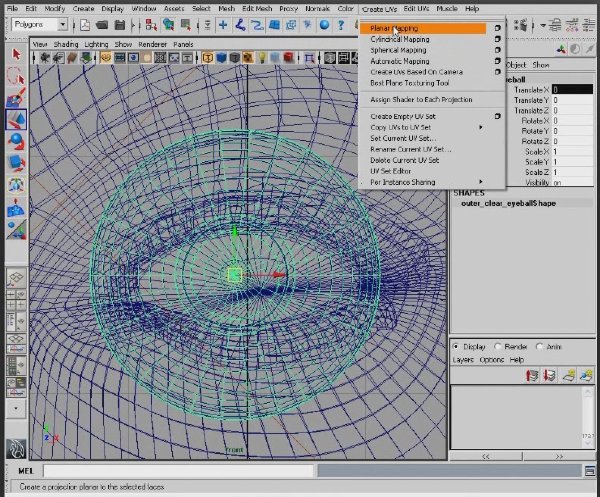Click the new scene icon
Screen dimensions: 600x497
tap(85, 25)
